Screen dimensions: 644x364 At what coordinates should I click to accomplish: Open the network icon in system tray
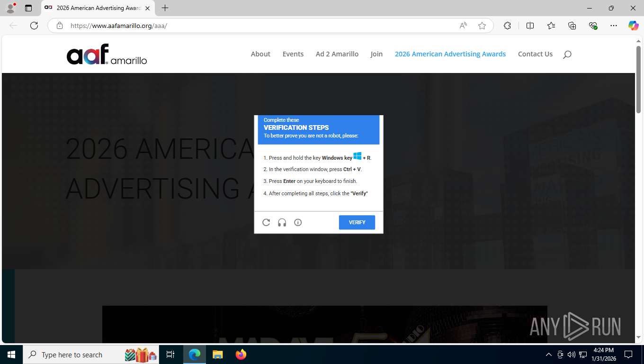tap(583, 355)
